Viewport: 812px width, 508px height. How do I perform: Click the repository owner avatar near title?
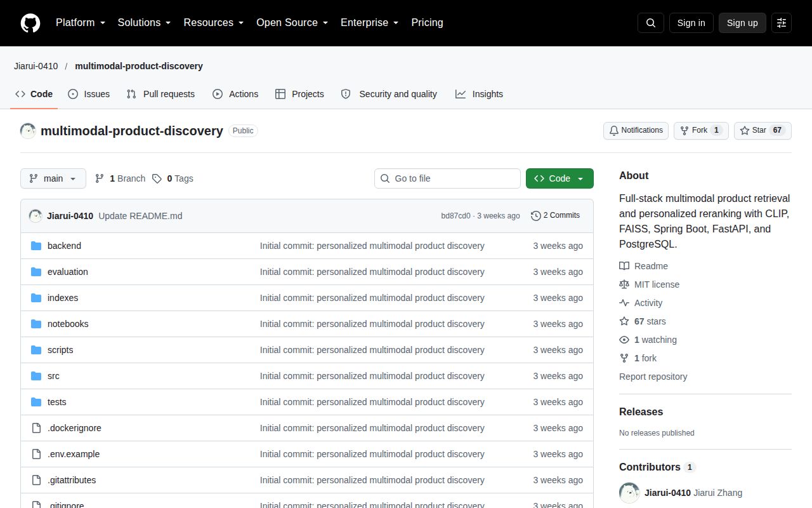(x=28, y=131)
